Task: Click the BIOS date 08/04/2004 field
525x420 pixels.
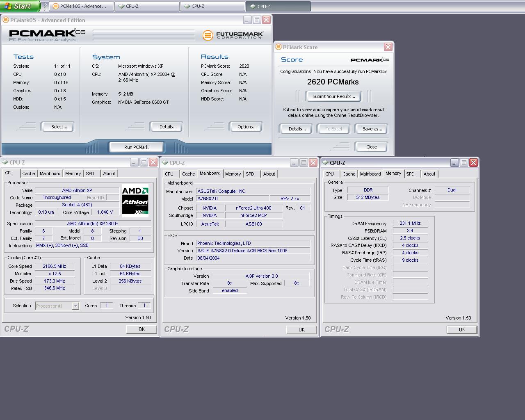Action: click(253, 258)
